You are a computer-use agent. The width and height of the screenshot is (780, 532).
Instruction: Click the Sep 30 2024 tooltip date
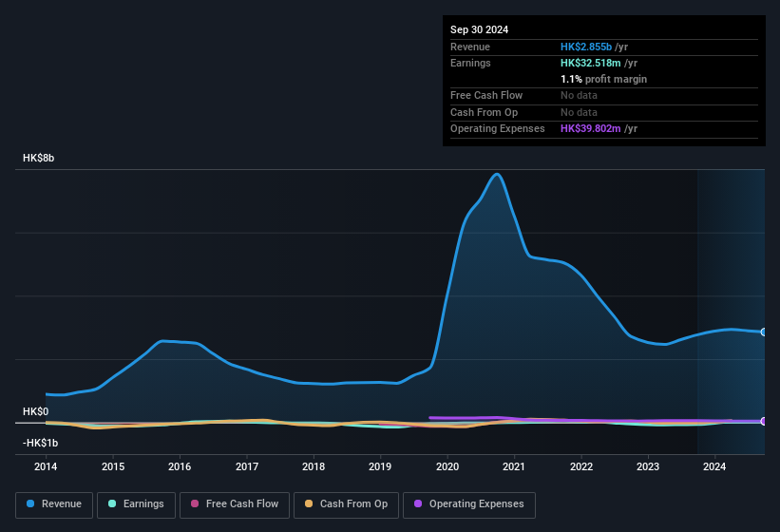click(x=479, y=29)
